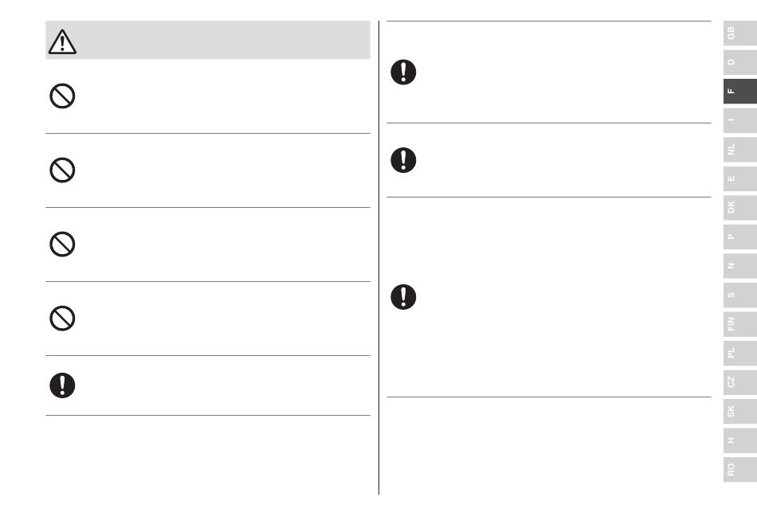Open the PL language tab
757x532 pixels.
tap(740, 353)
